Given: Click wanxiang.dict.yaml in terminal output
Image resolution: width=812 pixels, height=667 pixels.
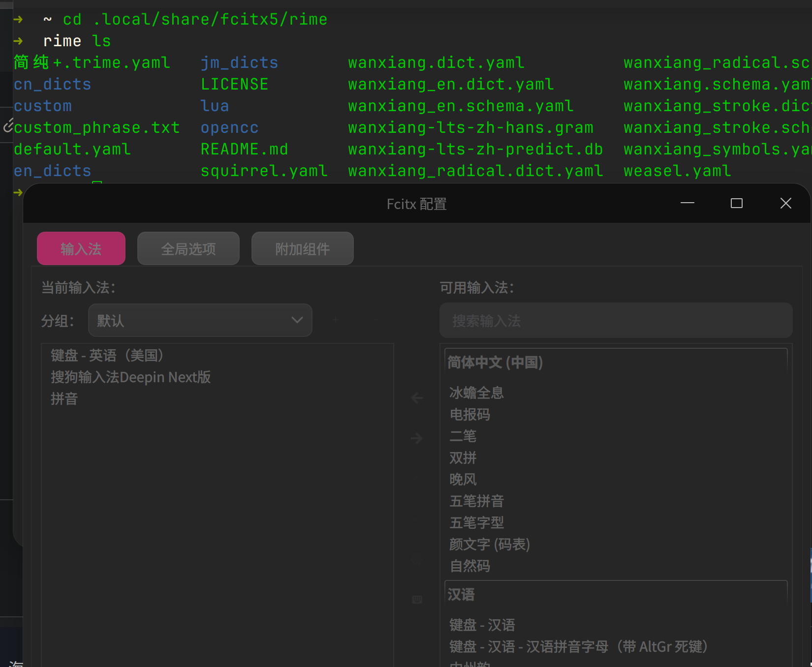Looking at the screenshot, I should click(437, 62).
